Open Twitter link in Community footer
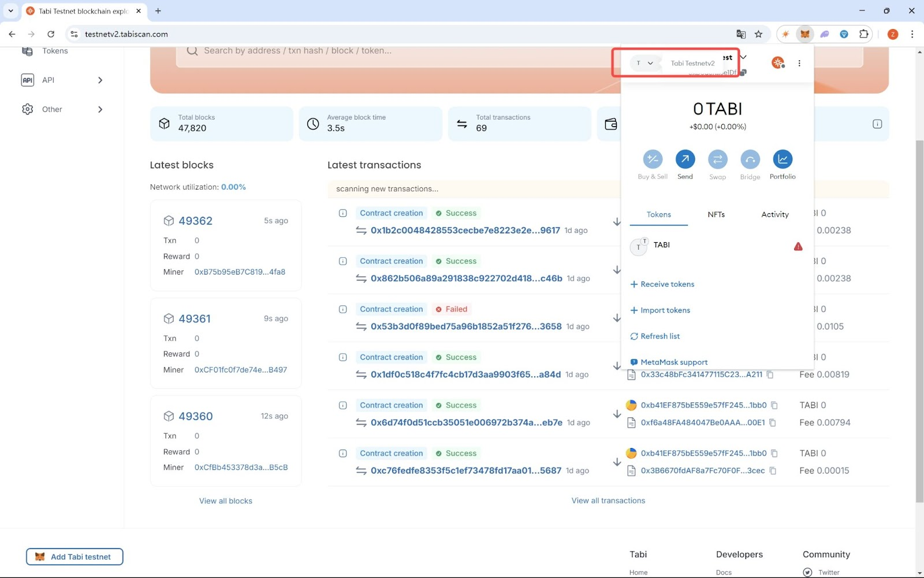The image size is (924, 578). click(829, 572)
